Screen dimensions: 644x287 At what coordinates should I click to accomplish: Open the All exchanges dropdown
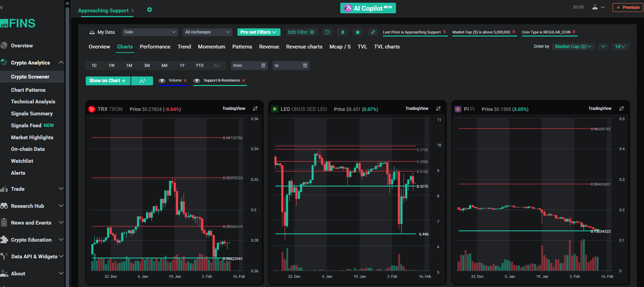[207, 32]
